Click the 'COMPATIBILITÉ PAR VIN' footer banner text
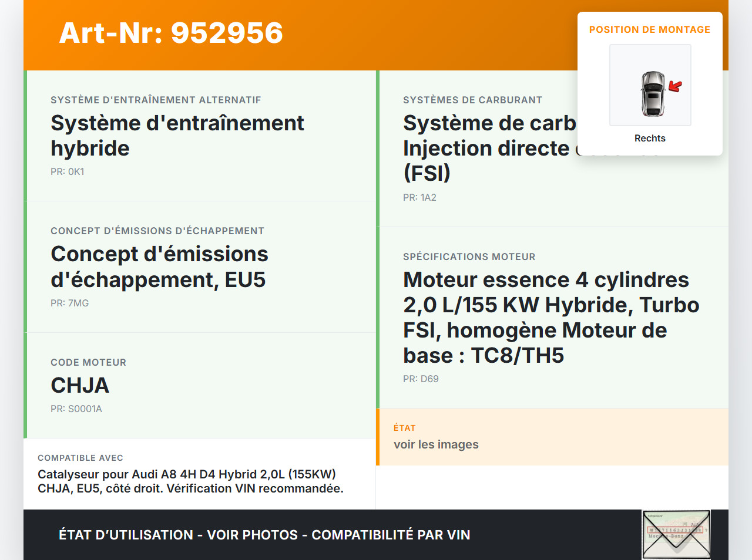 pyautogui.click(x=391, y=535)
